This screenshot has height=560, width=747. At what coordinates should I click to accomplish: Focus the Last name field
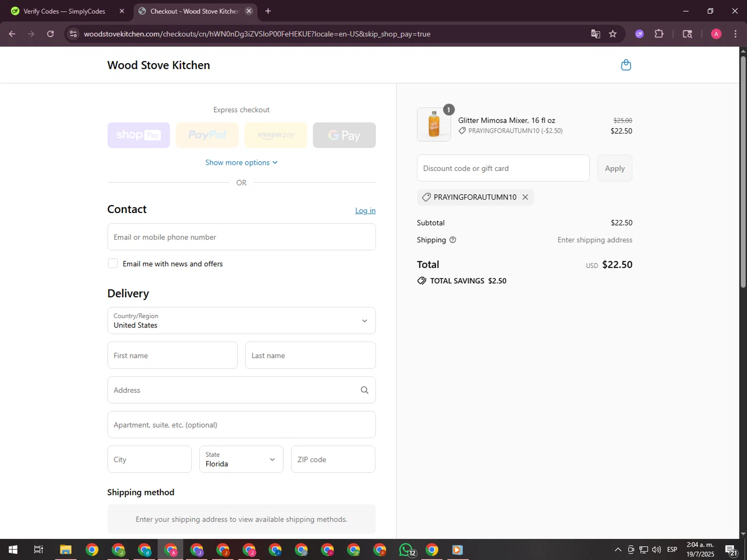[310, 355]
